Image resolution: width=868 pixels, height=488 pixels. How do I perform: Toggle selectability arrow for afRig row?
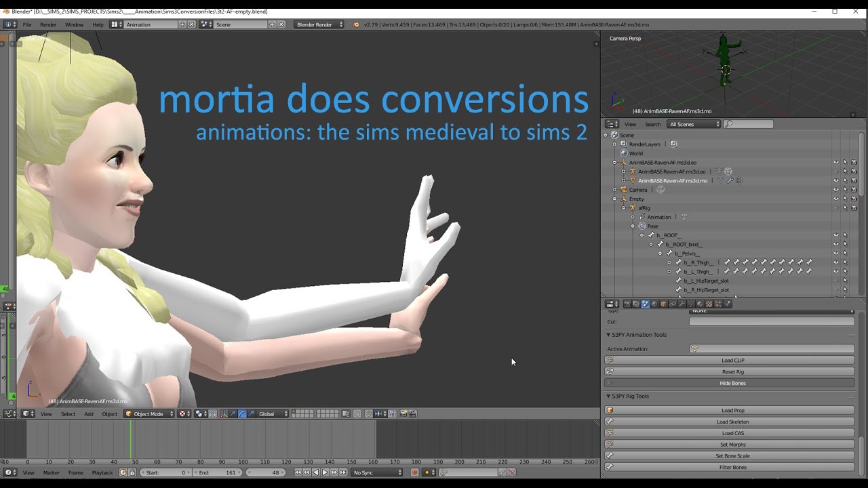[845, 208]
